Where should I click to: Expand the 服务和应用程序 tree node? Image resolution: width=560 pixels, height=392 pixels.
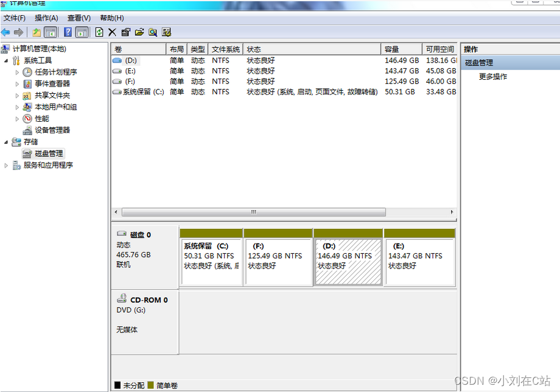5,166
